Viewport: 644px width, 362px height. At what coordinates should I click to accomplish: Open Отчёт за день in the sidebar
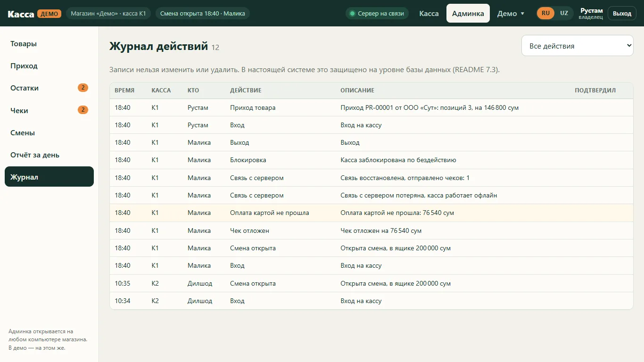[49, 155]
